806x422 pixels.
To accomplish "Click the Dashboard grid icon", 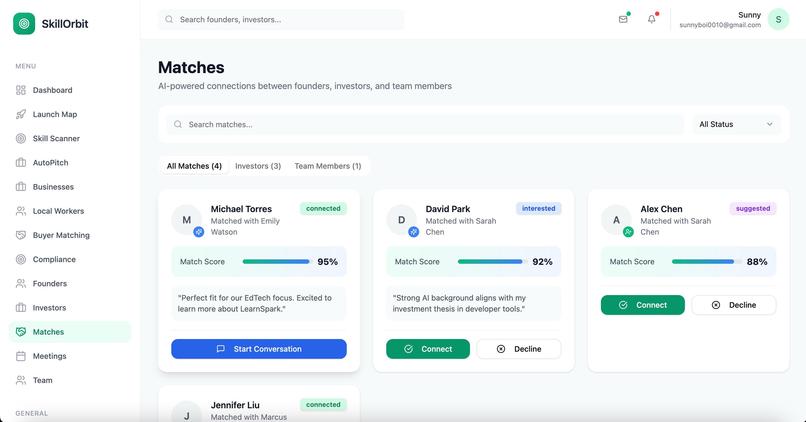I will coord(21,90).
